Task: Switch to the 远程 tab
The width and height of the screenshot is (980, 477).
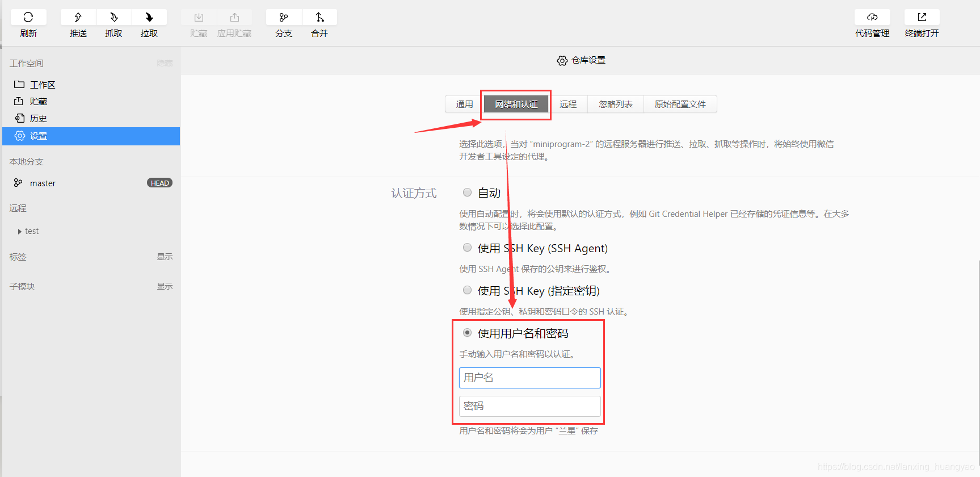Action: click(568, 104)
